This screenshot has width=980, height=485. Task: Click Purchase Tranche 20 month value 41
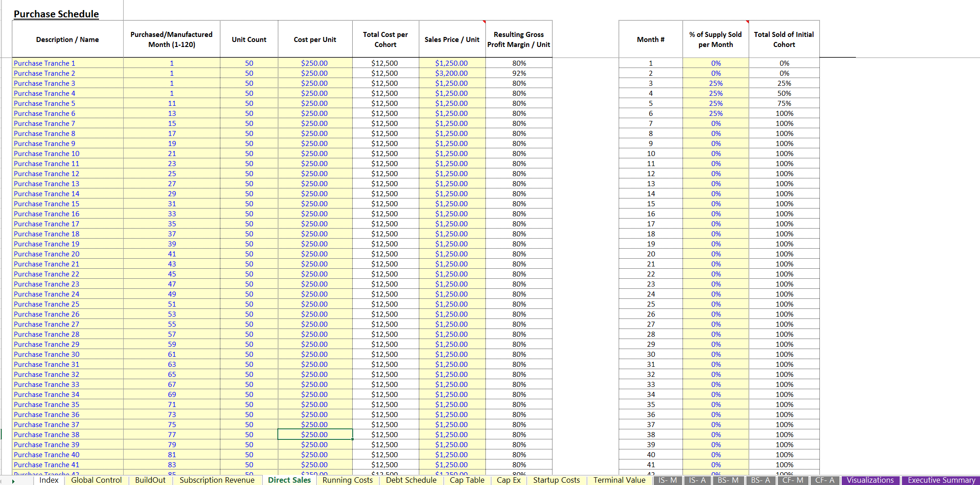click(172, 254)
